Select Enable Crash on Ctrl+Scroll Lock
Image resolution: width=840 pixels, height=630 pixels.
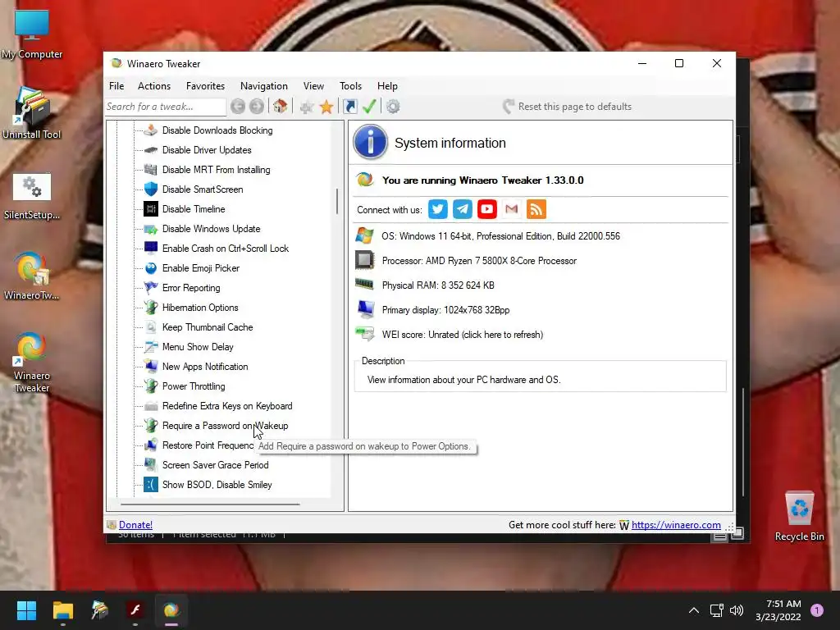pyautogui.click(x=225, y=249)
